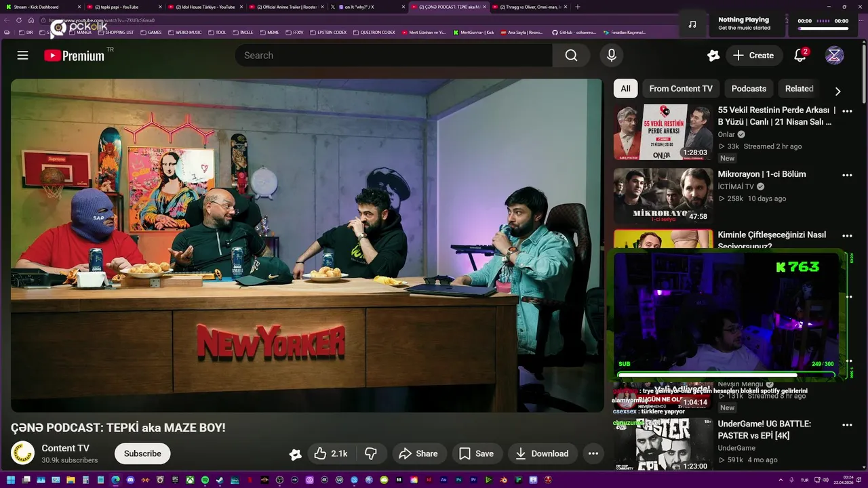Image resolution: width=868 pixels, height=488 pixels.
Task: Open Epic Games launcher from taskbar
Action: click(x=175, y=480)
